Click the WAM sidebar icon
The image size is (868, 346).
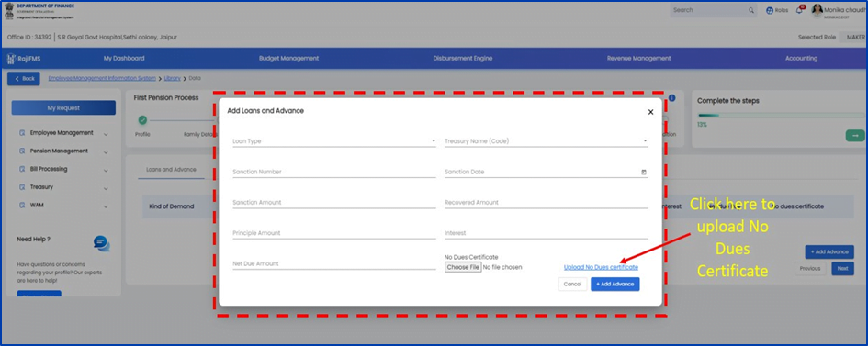[x=22, y=205]
